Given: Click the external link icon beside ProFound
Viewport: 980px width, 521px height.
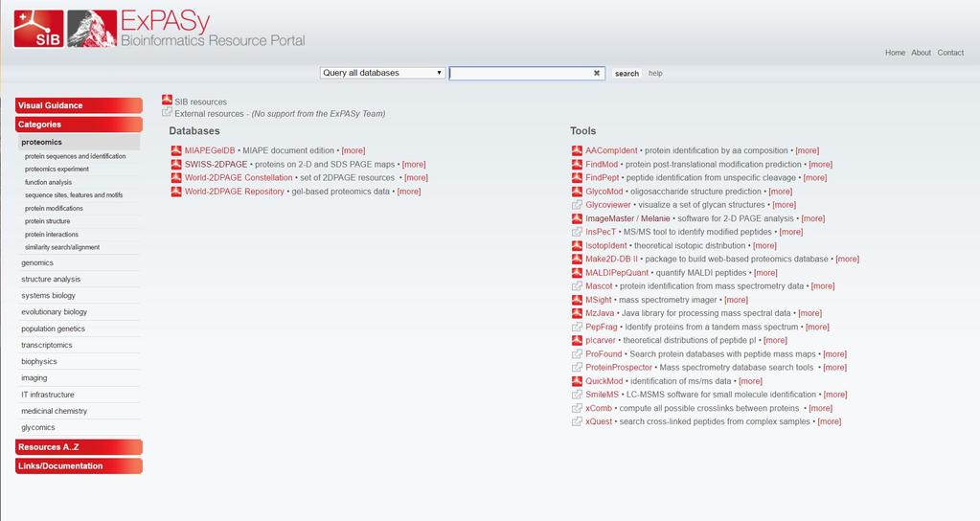Looking at the screenshot, I should coord(577,353).
